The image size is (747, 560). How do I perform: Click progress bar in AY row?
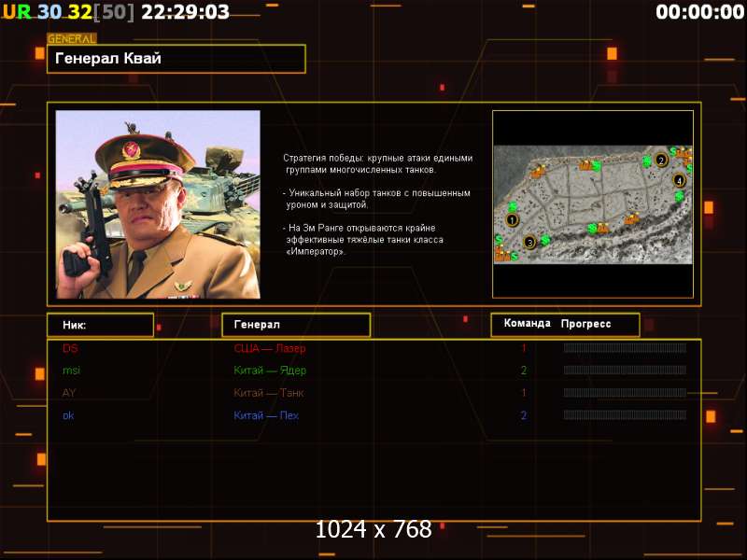click(625, 393)
